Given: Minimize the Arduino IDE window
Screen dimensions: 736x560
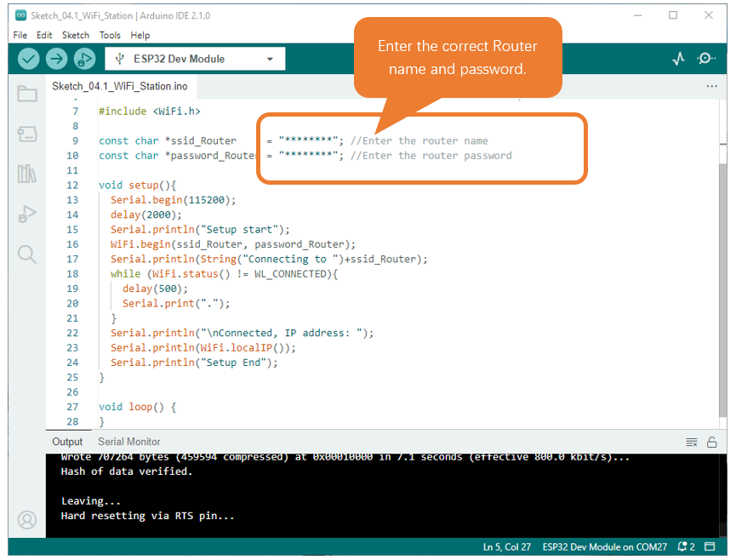Looking at the screenshot, I should (637, 15).
